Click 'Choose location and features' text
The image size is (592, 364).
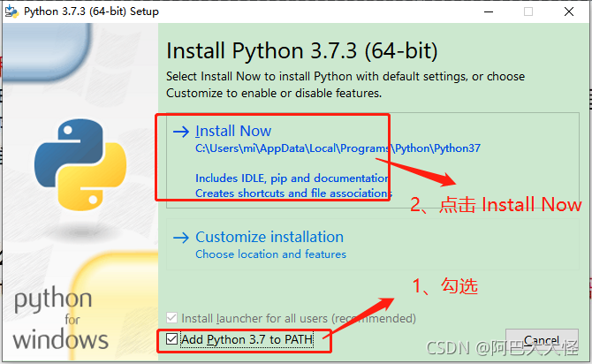(x=270, y=254)
